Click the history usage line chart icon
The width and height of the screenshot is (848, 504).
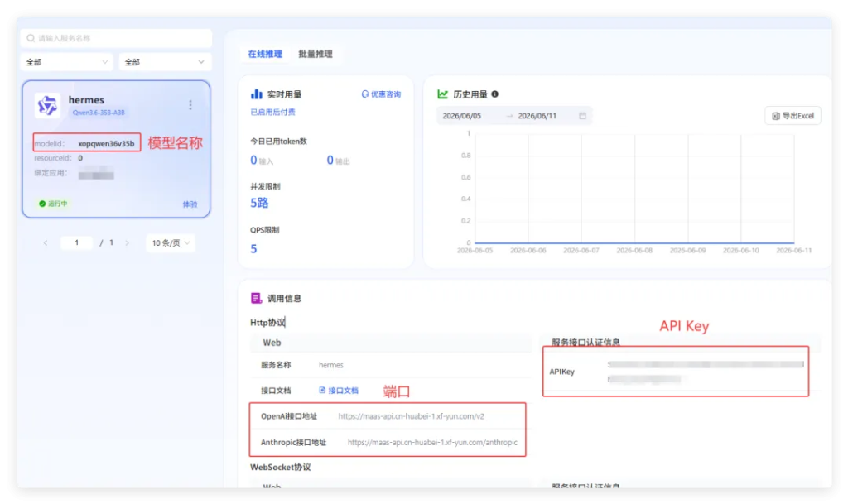pyautogui.click(x=442, y=94)
